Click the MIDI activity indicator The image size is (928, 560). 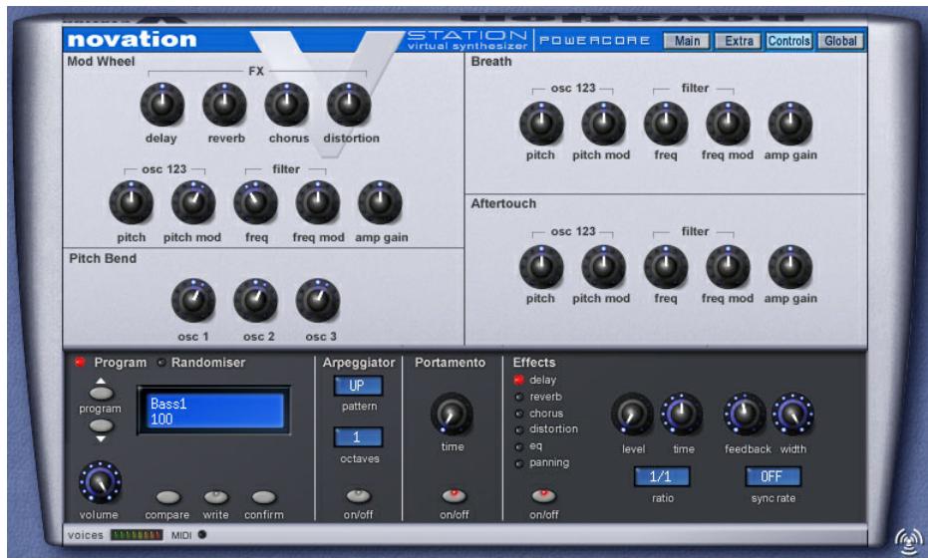tap(202, 534)
